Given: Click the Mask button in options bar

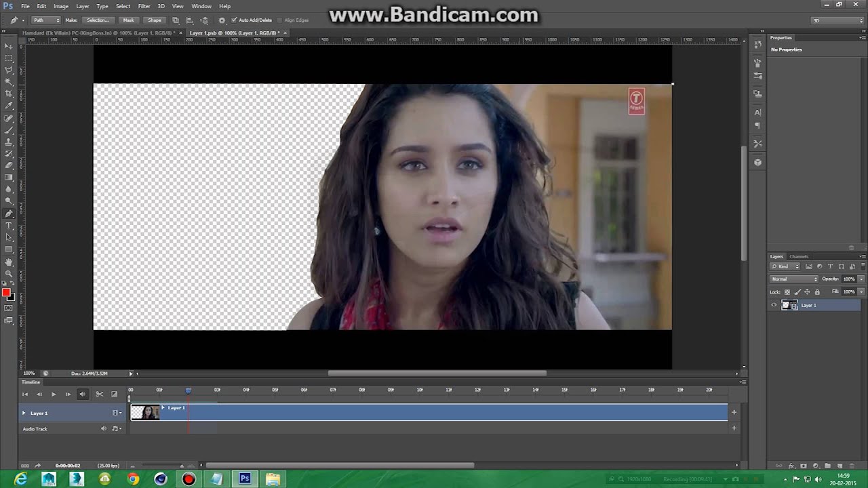Looking at the screenshot, I should click(128, 20).
